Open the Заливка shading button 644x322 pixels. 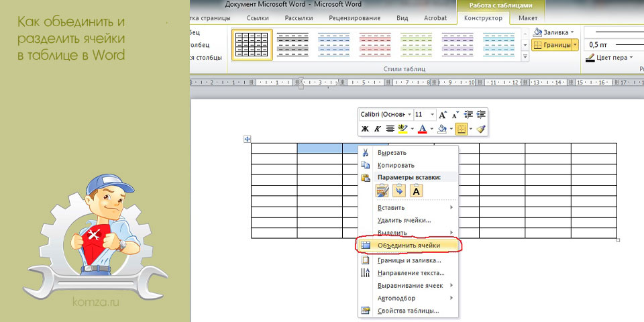pos(554,32)
